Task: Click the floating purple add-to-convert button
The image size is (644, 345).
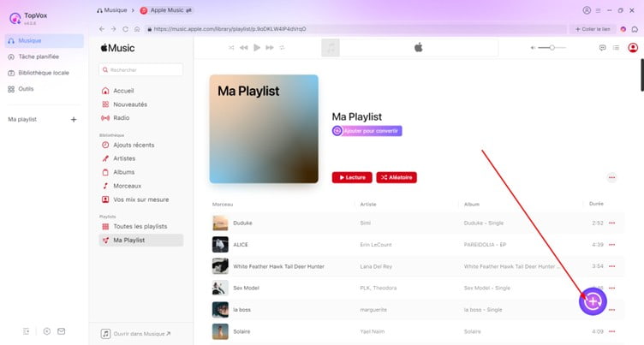Action: [593, 301]
